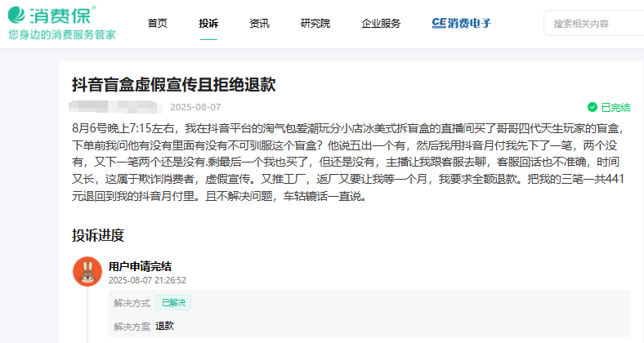Focus the 搜索相关内容 search box

coord(594,24)
